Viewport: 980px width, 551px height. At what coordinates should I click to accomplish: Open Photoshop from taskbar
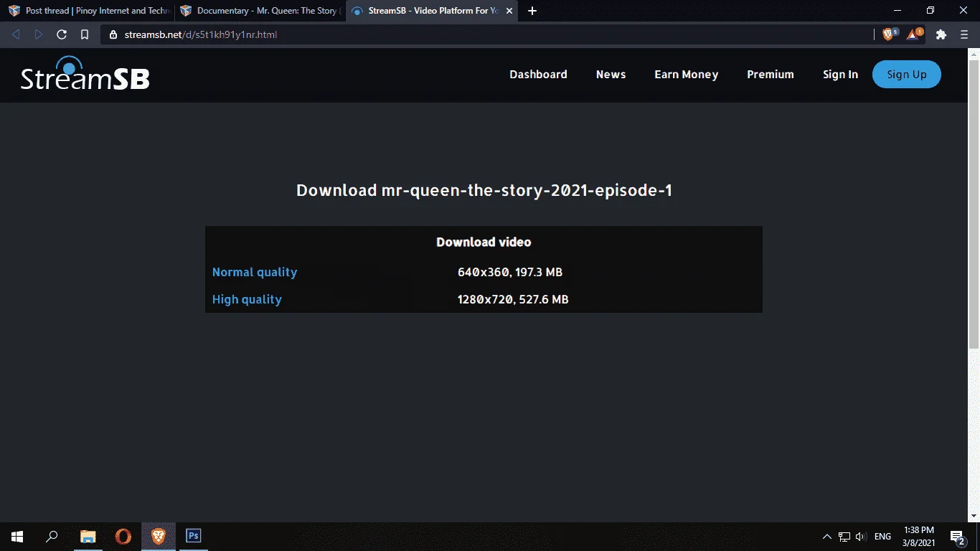point(193,537)
